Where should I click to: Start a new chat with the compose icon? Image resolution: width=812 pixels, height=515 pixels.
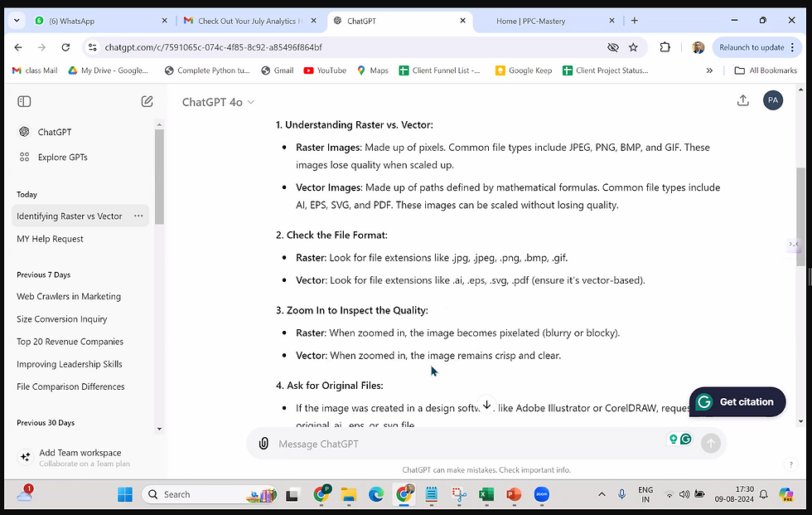147,101
